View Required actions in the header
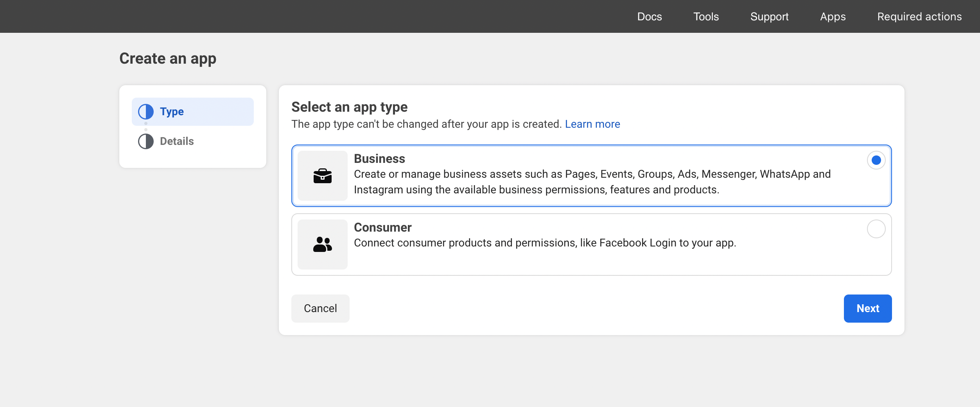This screenshot has height=407, width=980. click(919, 16)
